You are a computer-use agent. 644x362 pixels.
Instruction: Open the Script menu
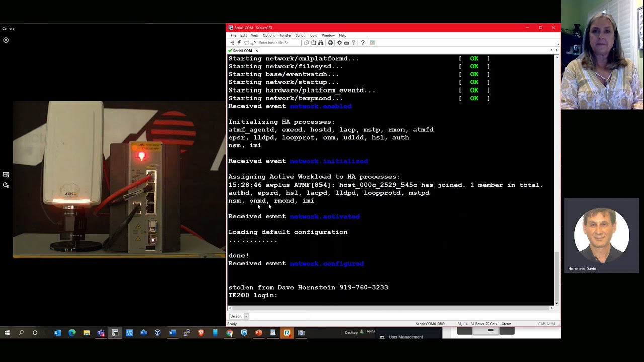coord(300,35)
